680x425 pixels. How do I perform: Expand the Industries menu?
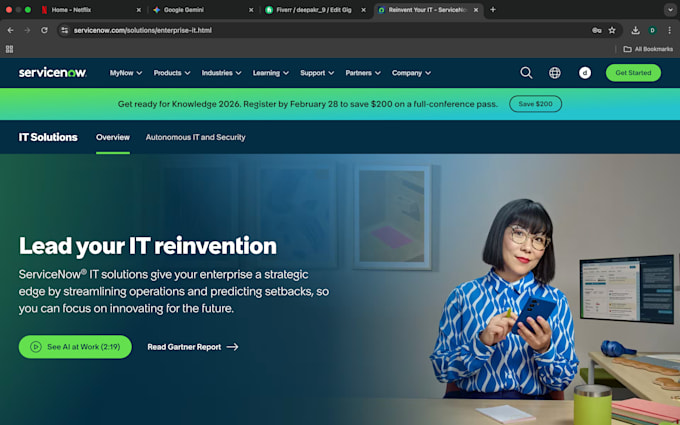221,73
